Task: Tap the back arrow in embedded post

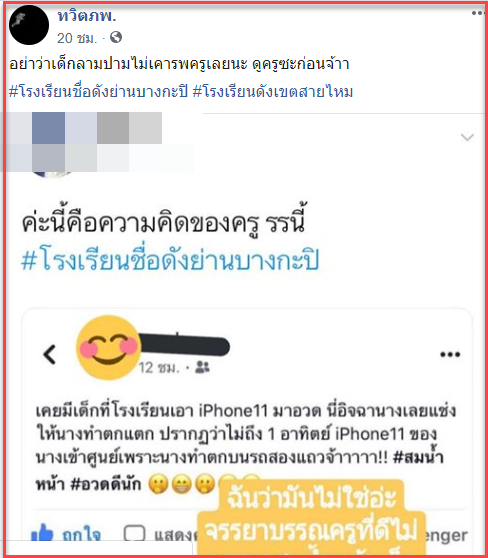Action: click(x=50, y=354)
